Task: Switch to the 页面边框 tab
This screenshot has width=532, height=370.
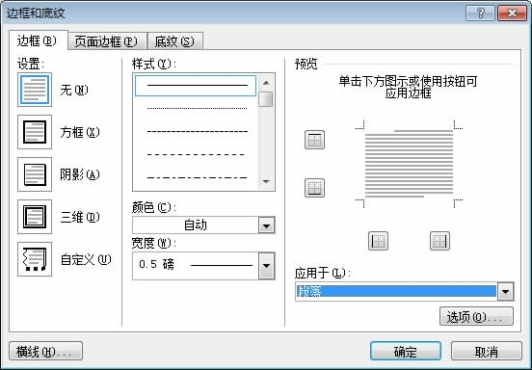Action: pyautogui.click(x=107, y=41)
